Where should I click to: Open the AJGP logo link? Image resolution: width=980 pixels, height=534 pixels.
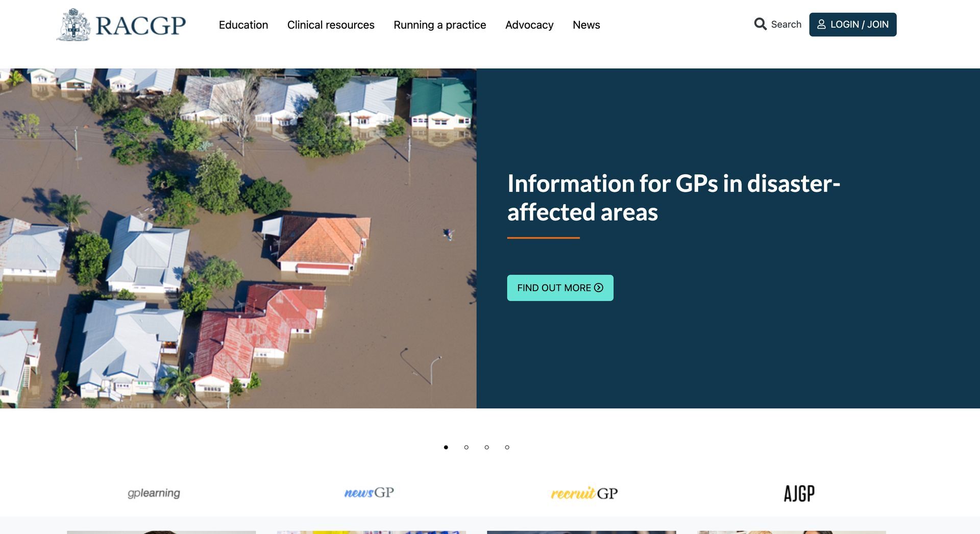799,493
